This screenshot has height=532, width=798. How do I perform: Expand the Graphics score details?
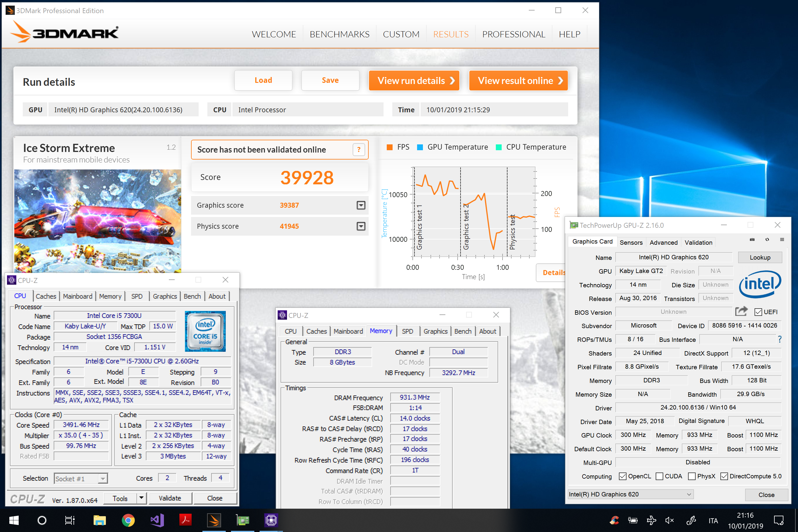[x=361, y=205]
